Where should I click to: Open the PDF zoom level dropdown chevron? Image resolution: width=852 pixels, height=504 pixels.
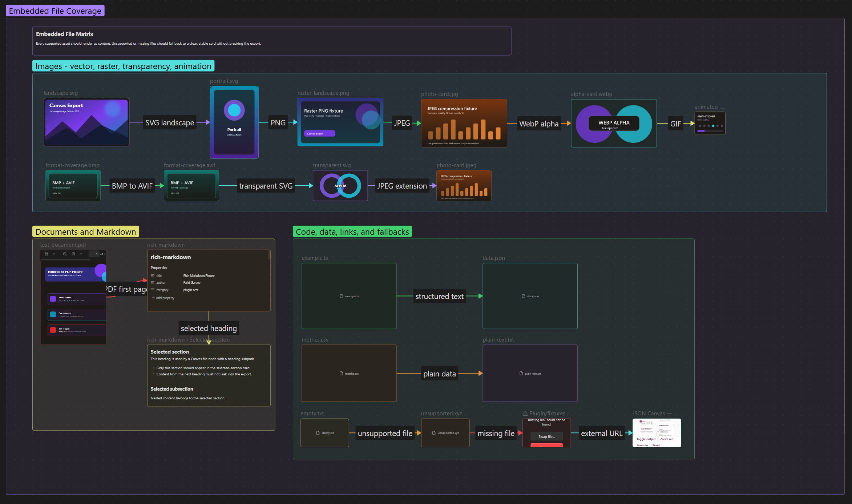pyautogui.click(x=81, y=254)
